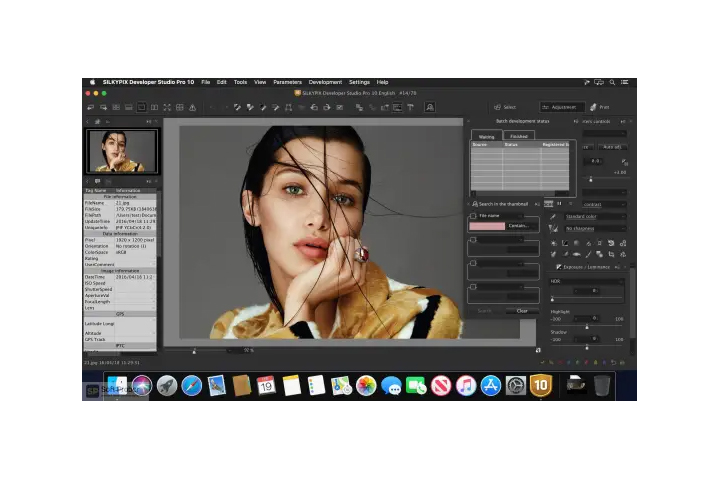Click the Highlight slider handle
The image size is (720, 480).
587,327
